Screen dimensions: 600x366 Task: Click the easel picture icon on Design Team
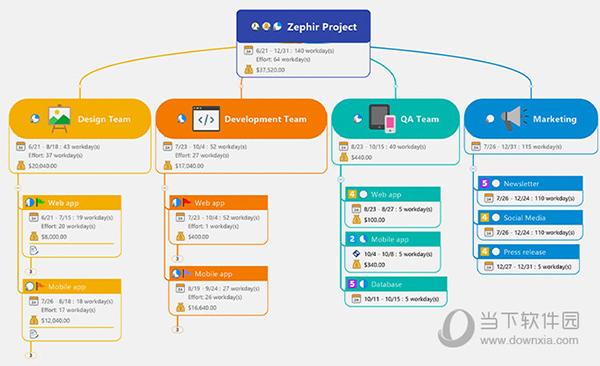click(59, 118)
